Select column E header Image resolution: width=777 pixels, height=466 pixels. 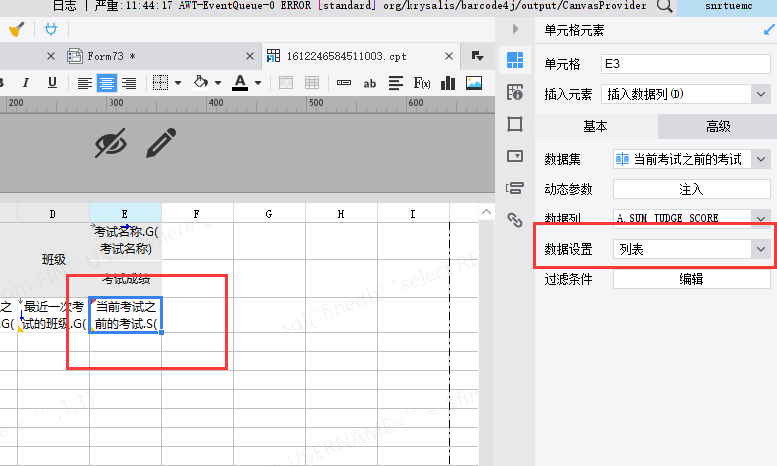pyautogui.click(x=125, y=214)
